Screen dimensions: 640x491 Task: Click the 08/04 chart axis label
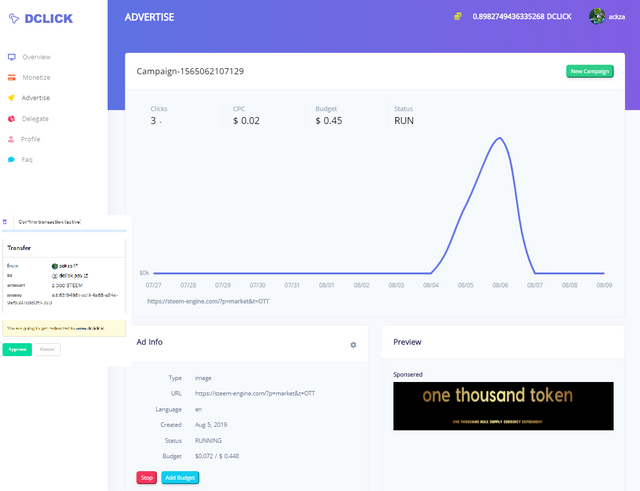[431, 285]
